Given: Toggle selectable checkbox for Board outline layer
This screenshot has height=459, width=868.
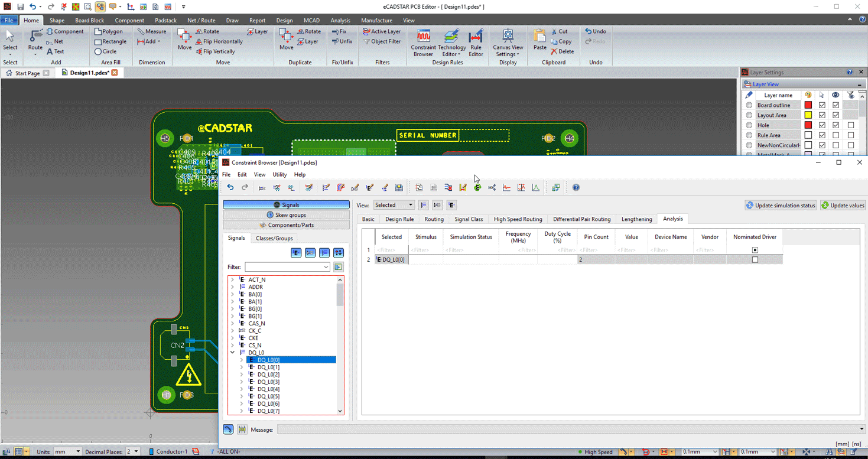Looking at the screenshot, I should pyautogui.click(x=822, y=105).
